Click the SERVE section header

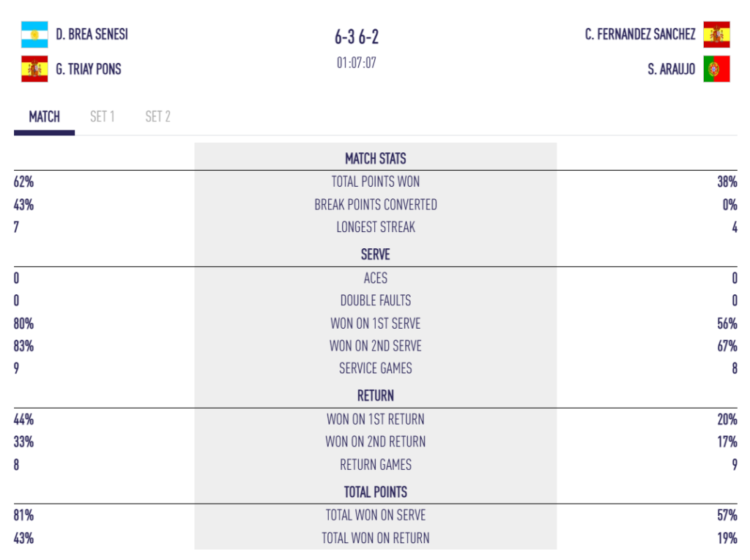376,255
